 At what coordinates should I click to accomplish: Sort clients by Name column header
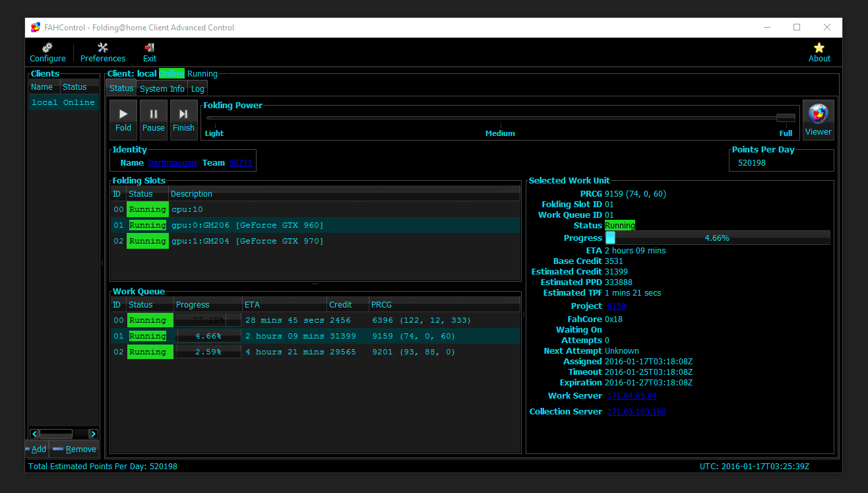coord(45,86)
